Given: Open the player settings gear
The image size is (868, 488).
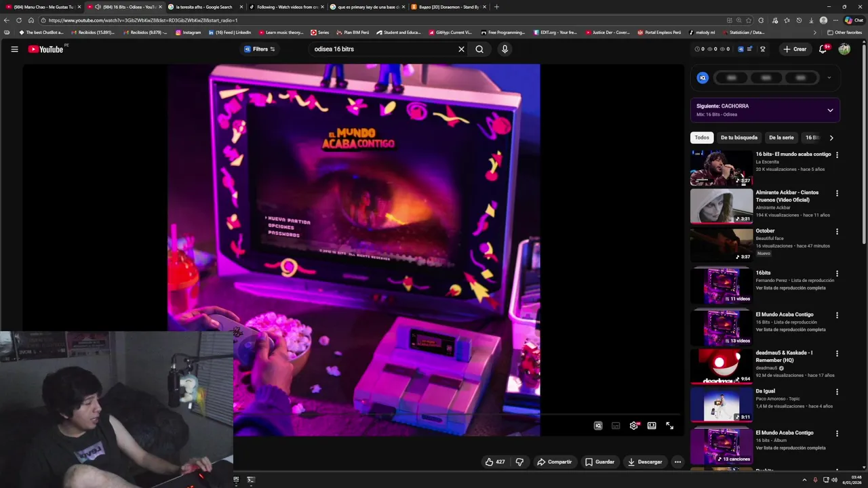Looking at the screenshot, I should pos(634,426).
